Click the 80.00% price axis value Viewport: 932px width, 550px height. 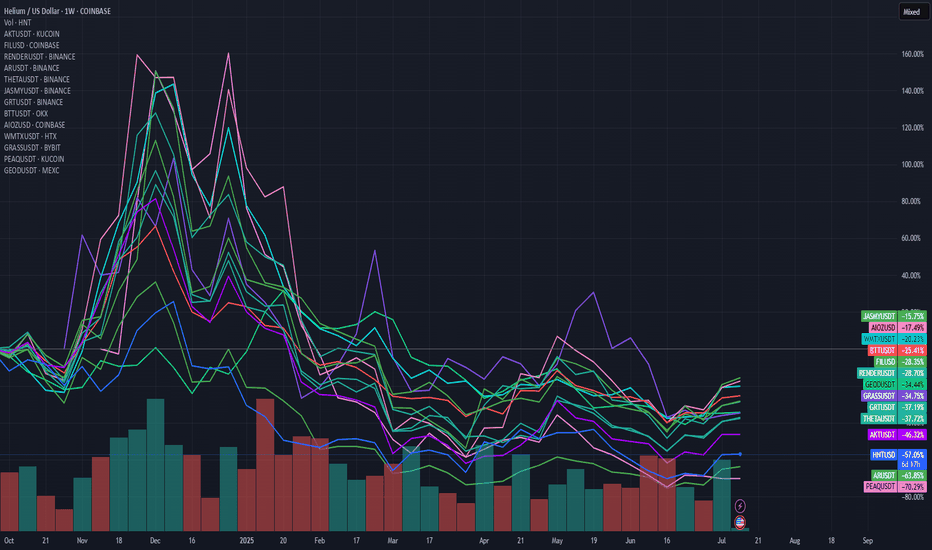[912, 202]
